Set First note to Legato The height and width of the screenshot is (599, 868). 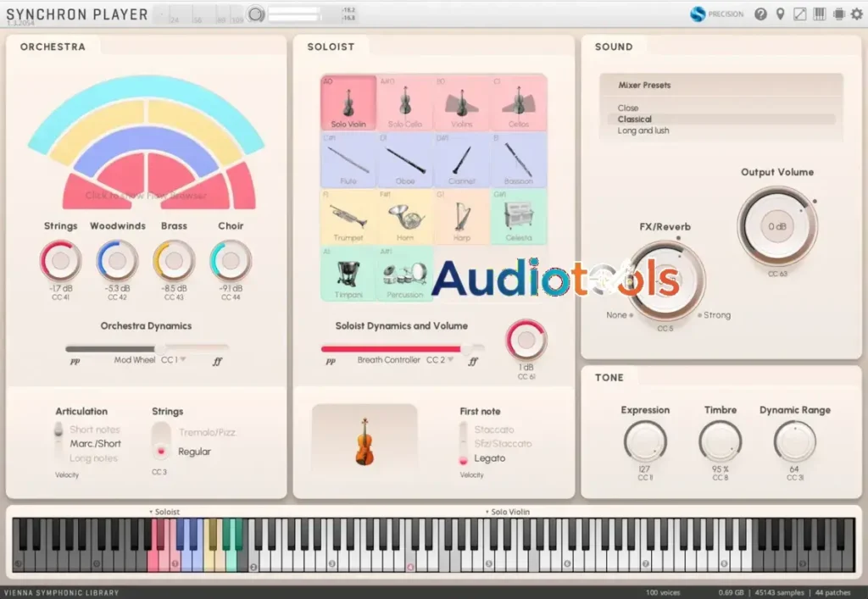pos(490,458)
